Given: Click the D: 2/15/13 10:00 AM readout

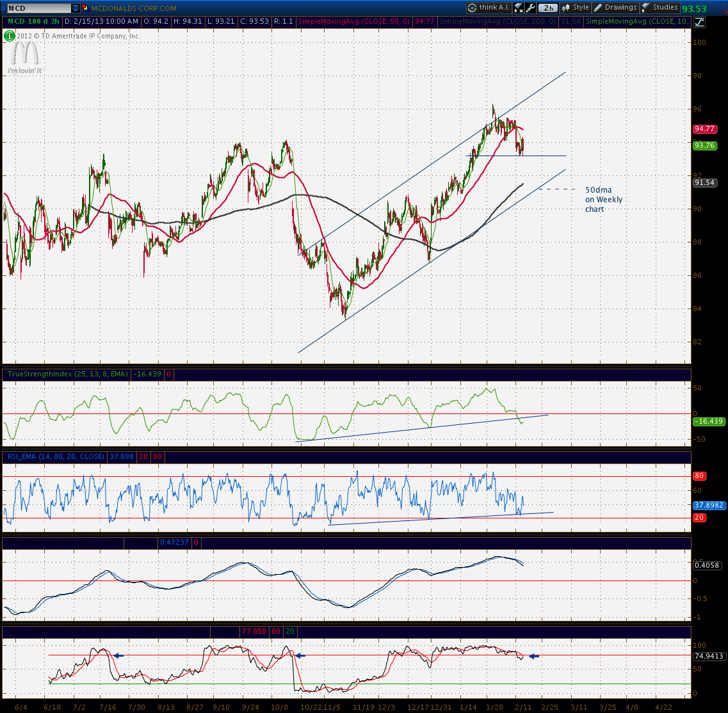Looking at the screenshot, I should pos(101,21).
